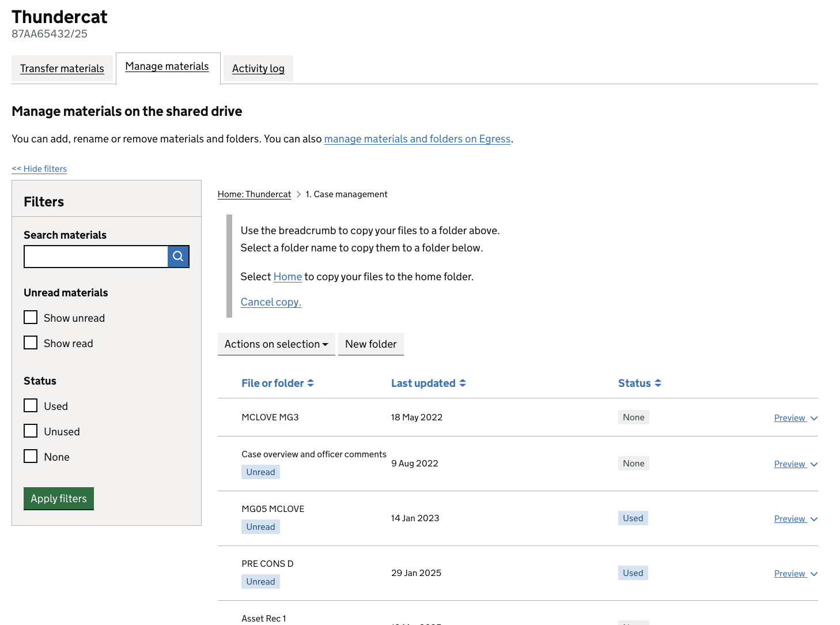Click the New folder button

pos(370,344)
